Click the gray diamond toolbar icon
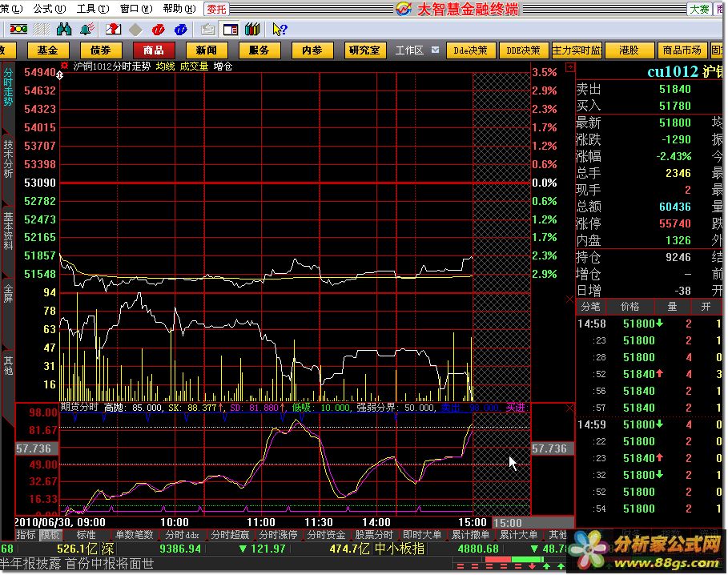Image resolution: width=728 pixels, height=575 pixels. click(135, 30)
